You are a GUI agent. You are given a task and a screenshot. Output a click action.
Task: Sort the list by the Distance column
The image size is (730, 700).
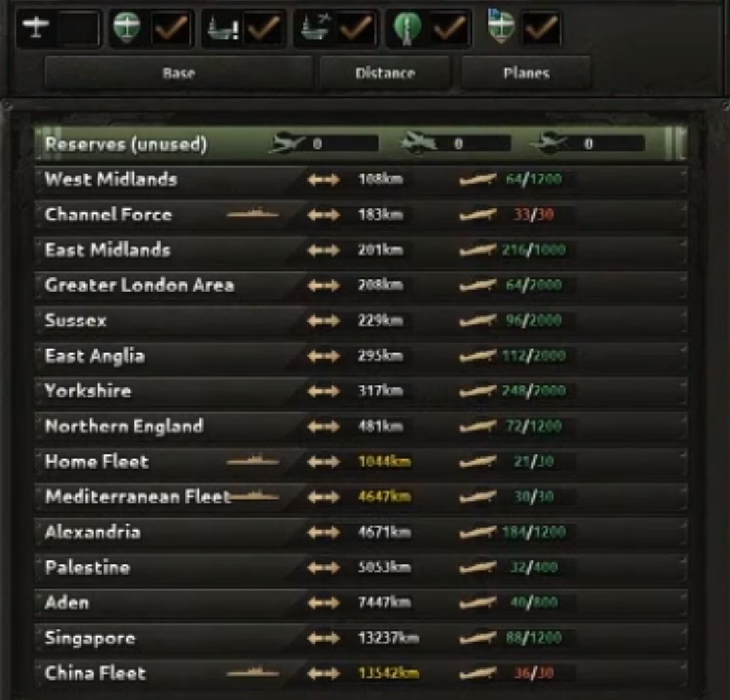(385, 73)
